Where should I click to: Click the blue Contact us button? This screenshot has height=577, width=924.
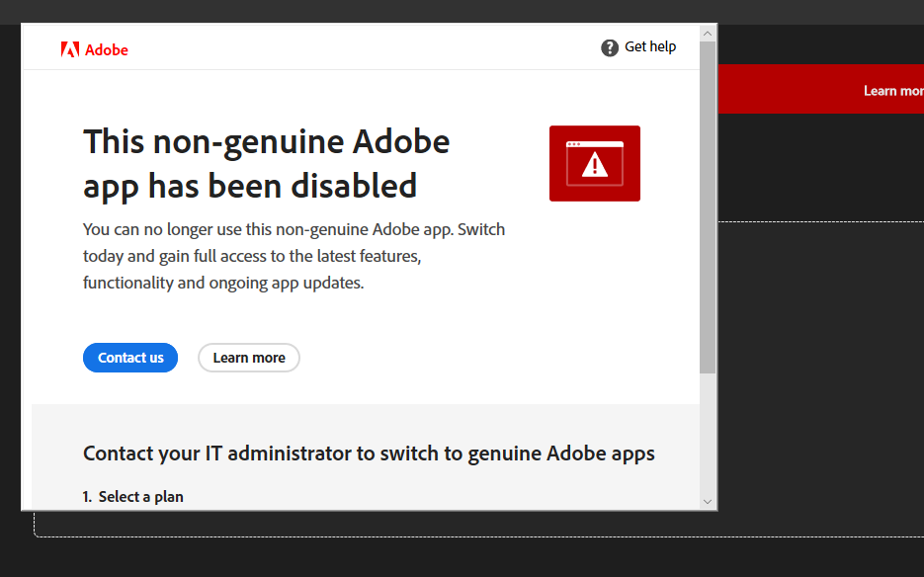[x=130, y=358]
